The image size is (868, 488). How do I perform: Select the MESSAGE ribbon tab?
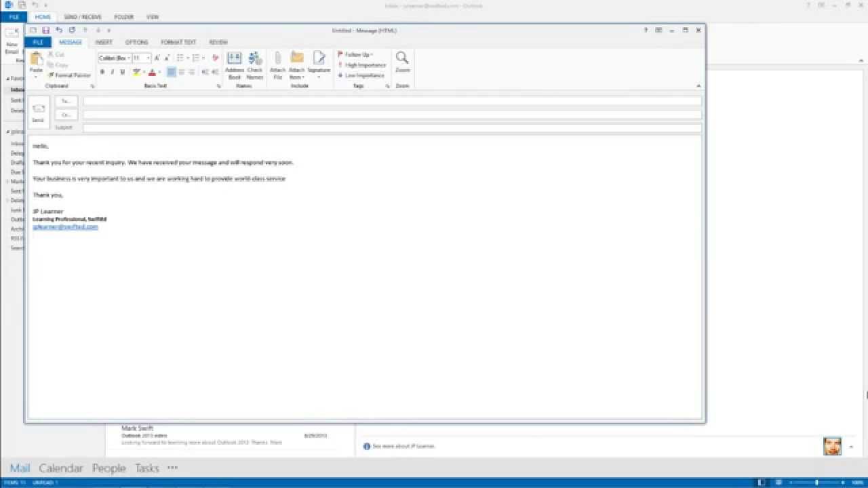coord(71,42)
